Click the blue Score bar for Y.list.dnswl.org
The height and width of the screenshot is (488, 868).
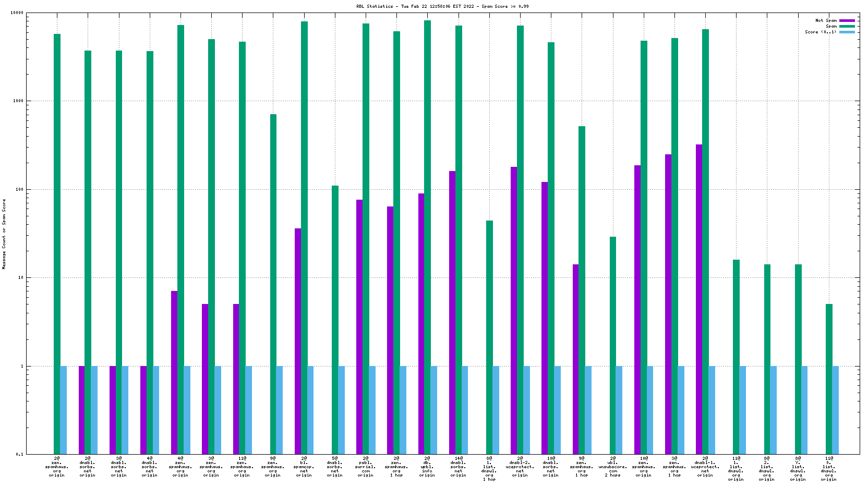coord(804,409)
